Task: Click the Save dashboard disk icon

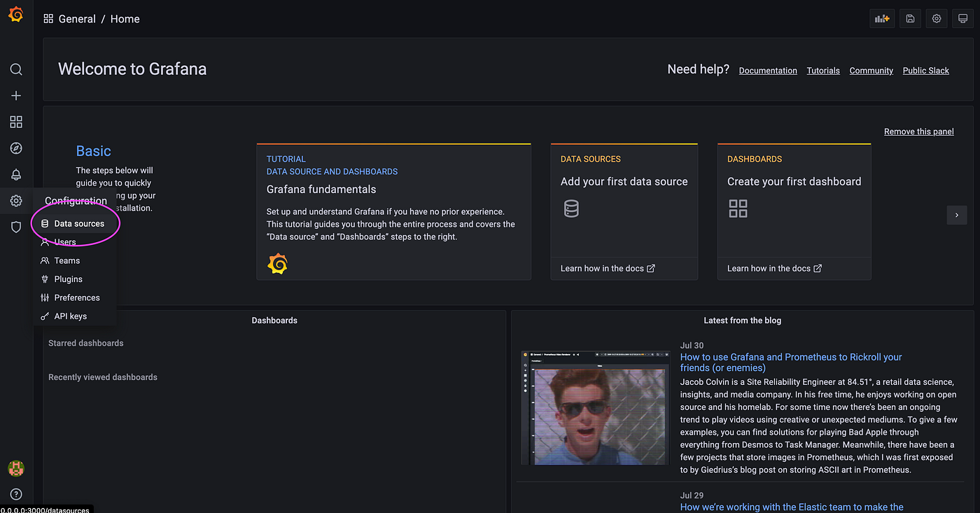Action: tap(910, 19)
